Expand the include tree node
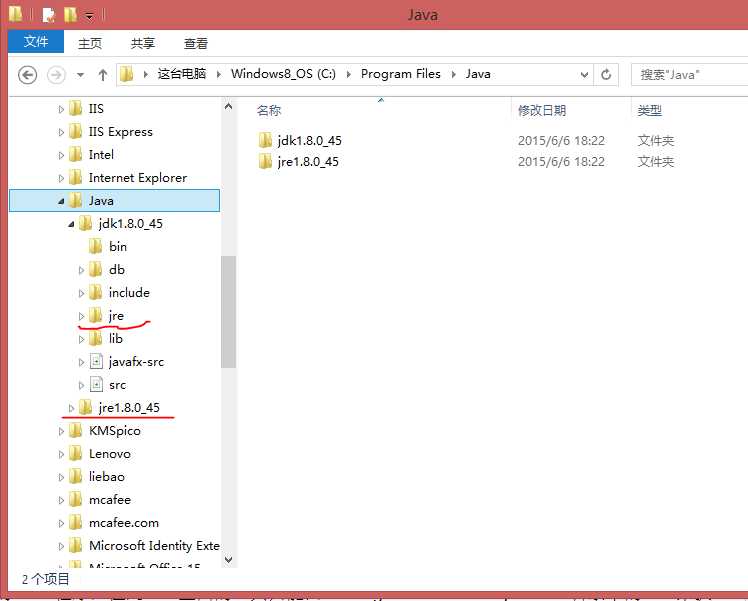Image resolution: width=748 pixels, height=601 pixels. (x=81, y=293)
